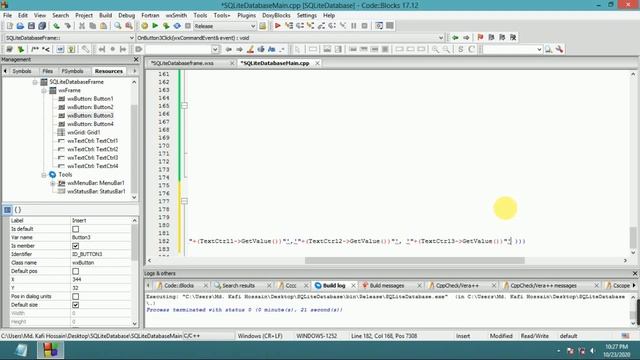
Task: Open the wxSmith menu
Action: 176,15
